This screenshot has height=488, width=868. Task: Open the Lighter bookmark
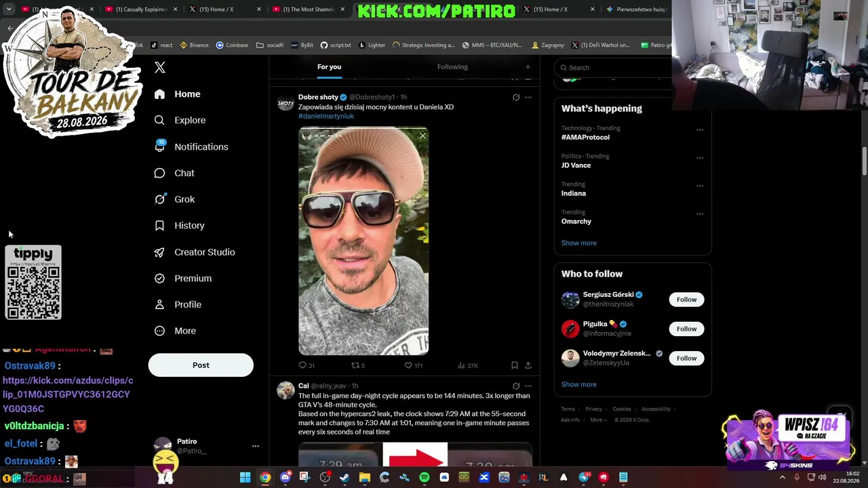(372, 45)
